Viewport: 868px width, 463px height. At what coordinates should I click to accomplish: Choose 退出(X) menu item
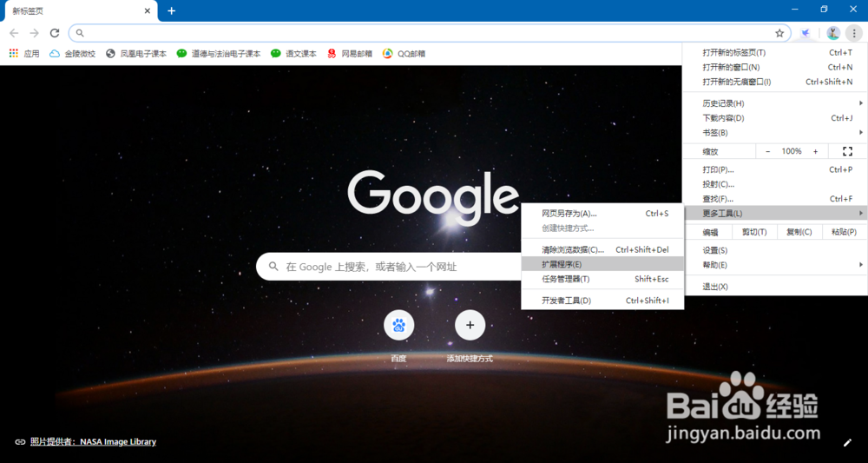pos(775,287)
